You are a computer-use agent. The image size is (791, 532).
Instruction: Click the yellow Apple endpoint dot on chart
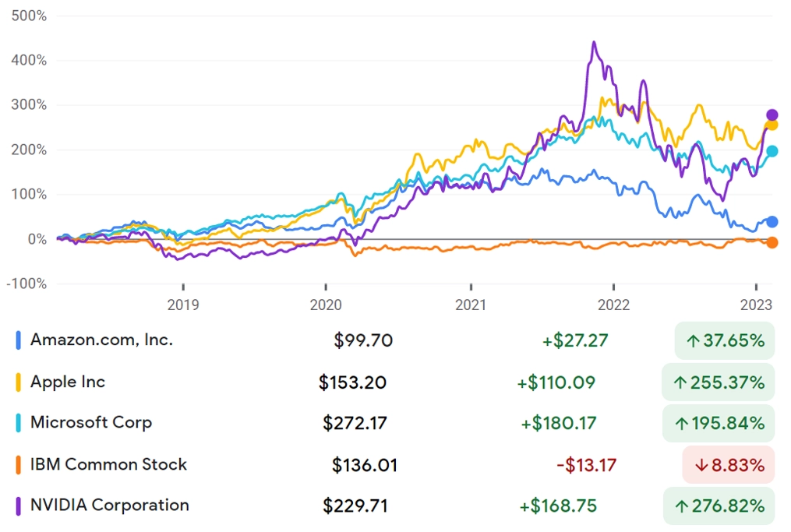[772, 125]
